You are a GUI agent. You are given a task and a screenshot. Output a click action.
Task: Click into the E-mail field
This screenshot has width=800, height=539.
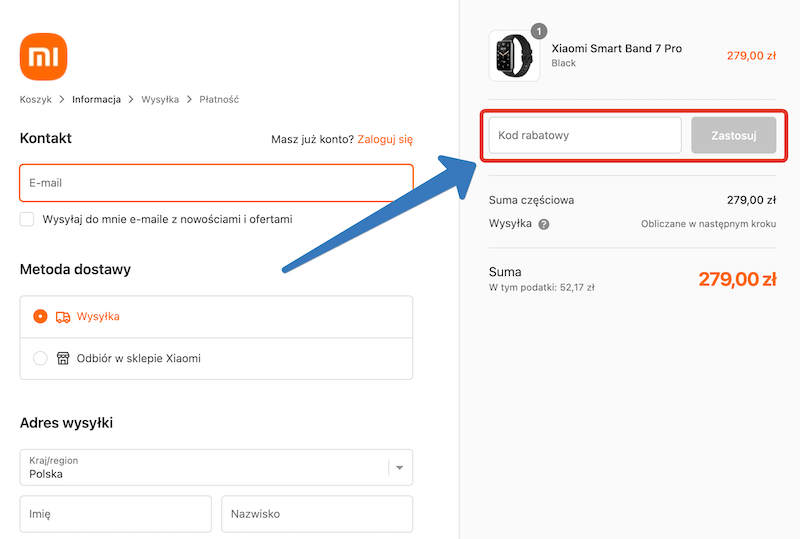[x=216, y=183]
